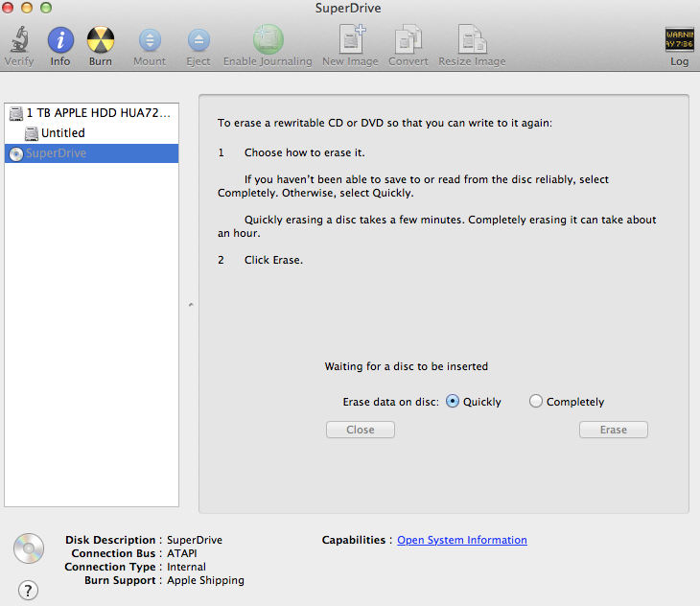Open the Log warning icon
Viewport: 700px width, 606px height.
tap(680, 39)
